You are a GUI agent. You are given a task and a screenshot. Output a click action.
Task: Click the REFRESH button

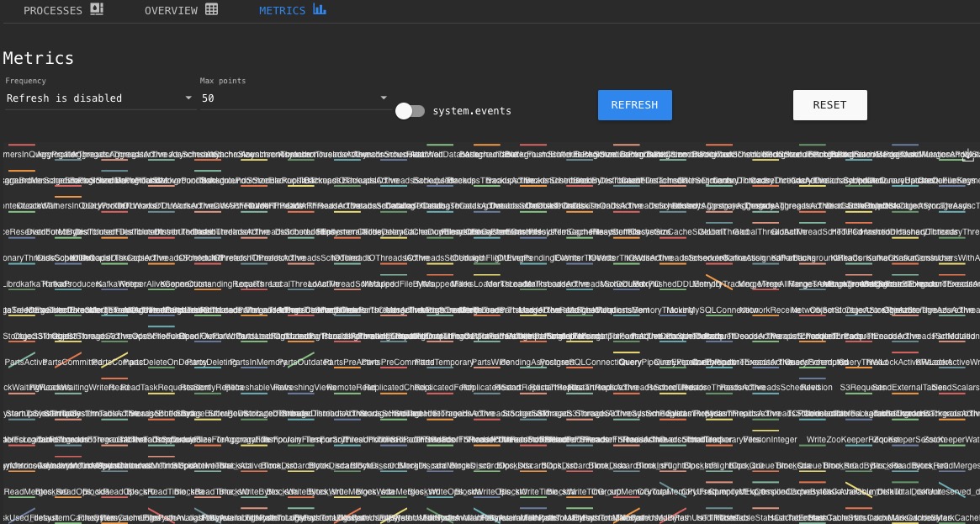click(x=634, y=104)
